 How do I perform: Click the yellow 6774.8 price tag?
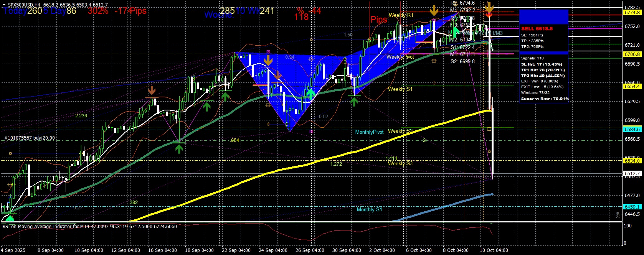click(x=632, y=13)
